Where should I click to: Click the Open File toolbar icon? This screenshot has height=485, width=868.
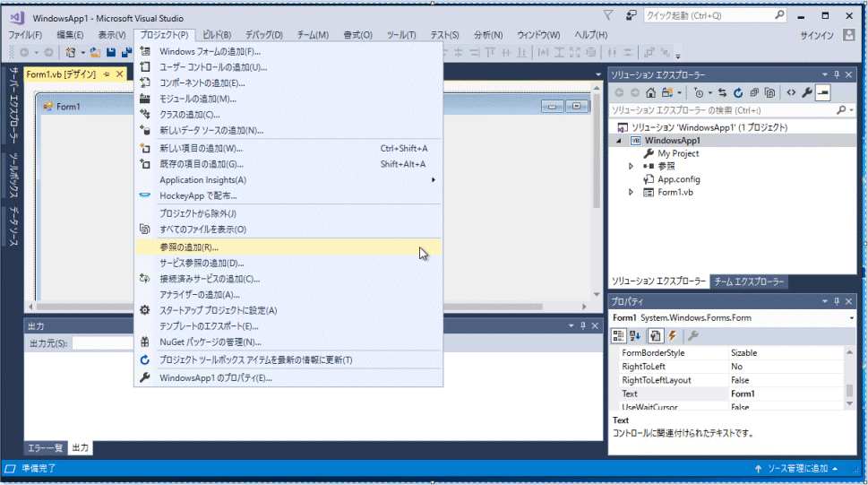95,53
